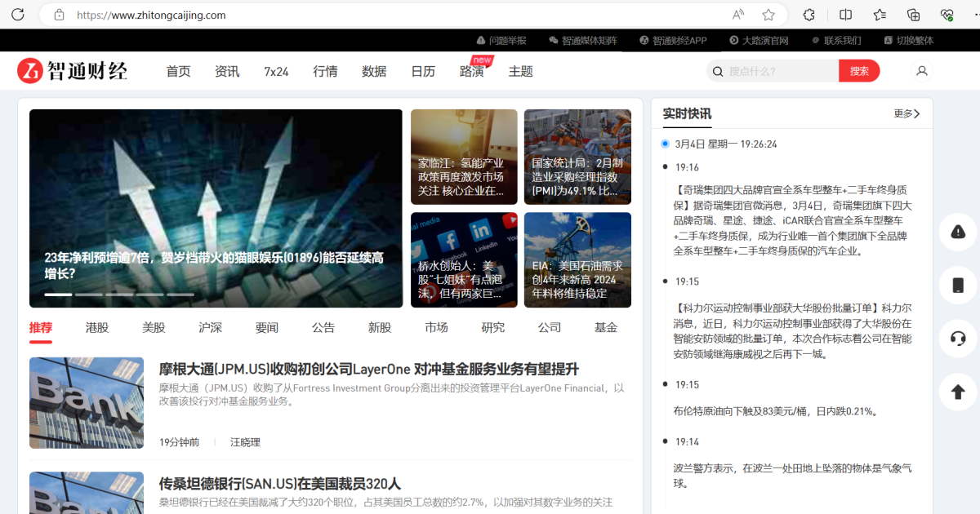Click the user account icon top right
The height and width of the screenshot is (514, 980).
tap(921, 71)
